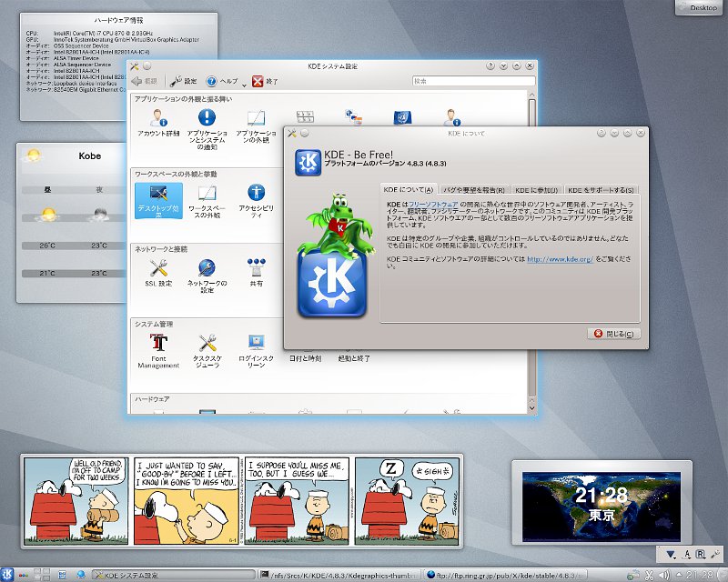Click the globe browser launcher in the panel
This screenshot has width=728, height=582.
pos(81,575)
